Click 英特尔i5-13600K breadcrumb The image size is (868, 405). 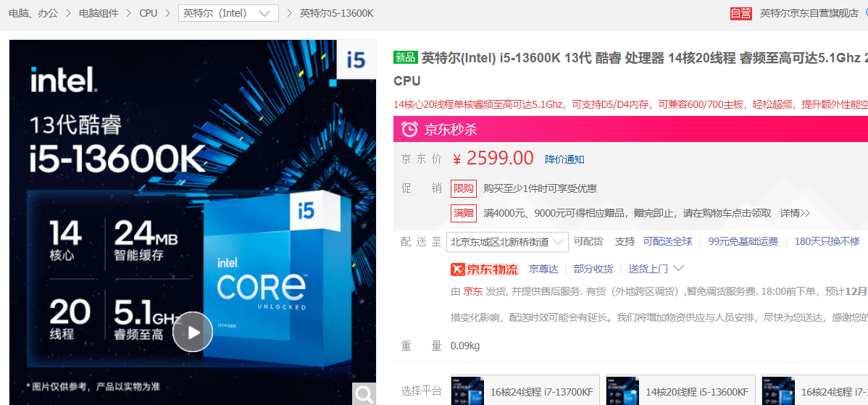point(337,13)
